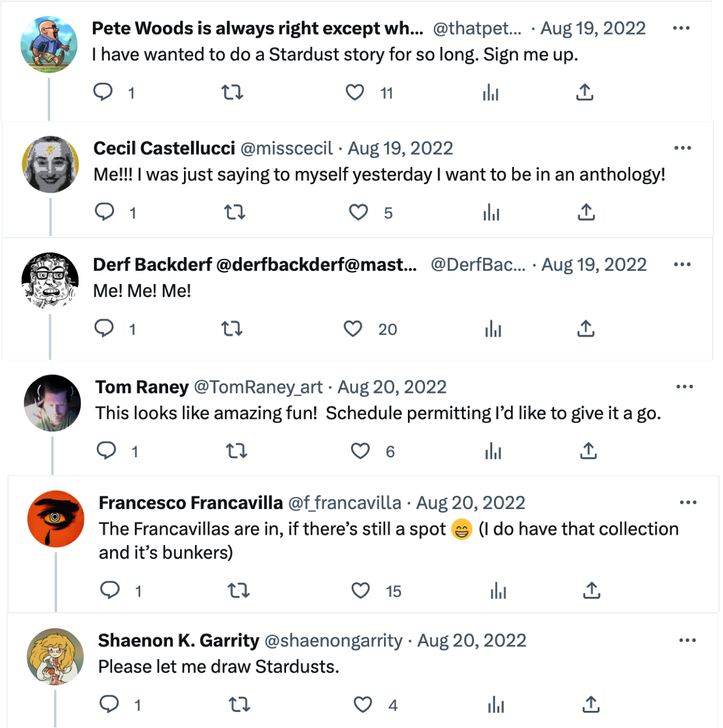Open the @misscecil profile handle
This screenshot has width=723, height=728.
(286, 148)
